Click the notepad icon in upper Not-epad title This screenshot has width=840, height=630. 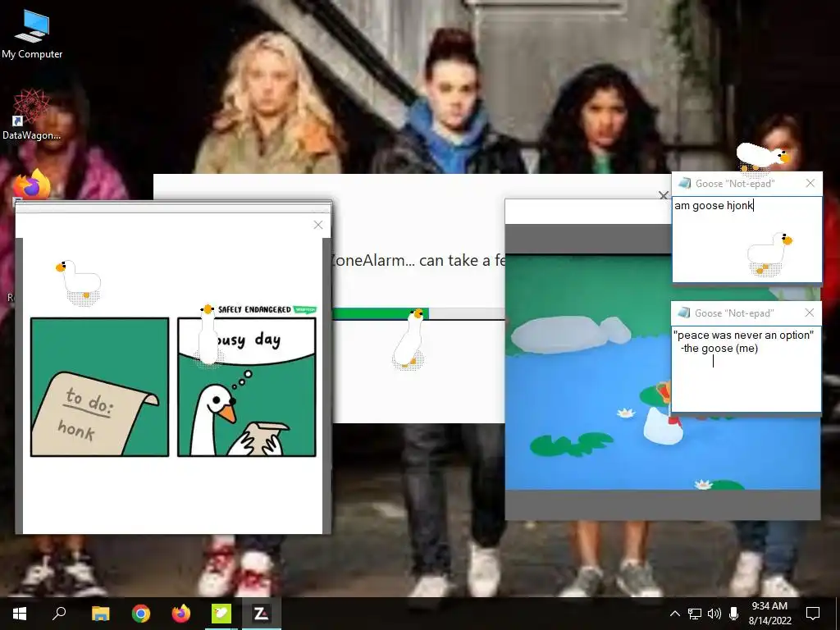coord(684,183)
